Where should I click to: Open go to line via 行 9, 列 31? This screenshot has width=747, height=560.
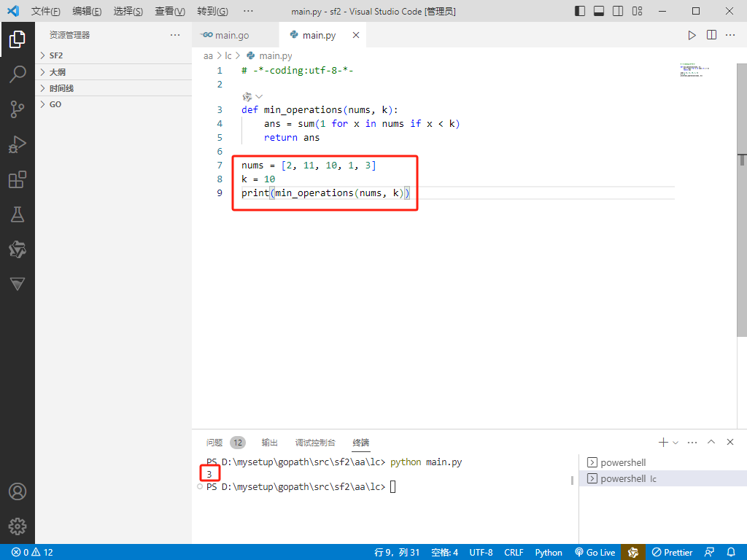click(x=397, y=553)
